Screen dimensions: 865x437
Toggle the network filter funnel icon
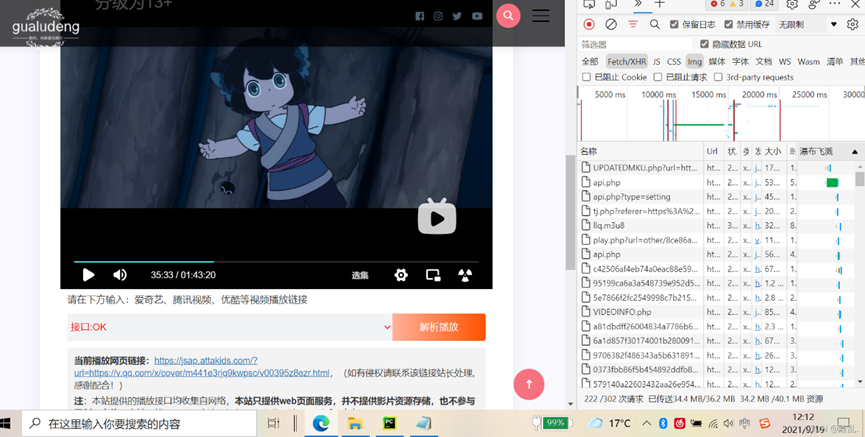[x=633, y=24]
